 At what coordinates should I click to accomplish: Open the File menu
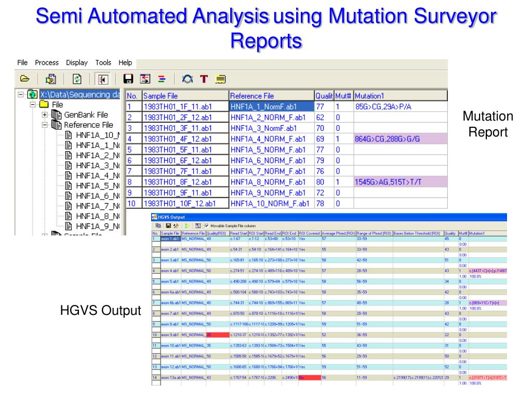22,62
